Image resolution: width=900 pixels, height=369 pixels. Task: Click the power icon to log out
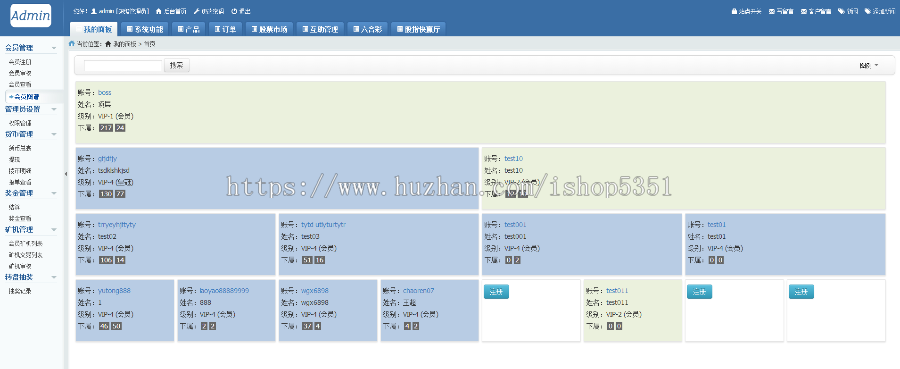234,11
